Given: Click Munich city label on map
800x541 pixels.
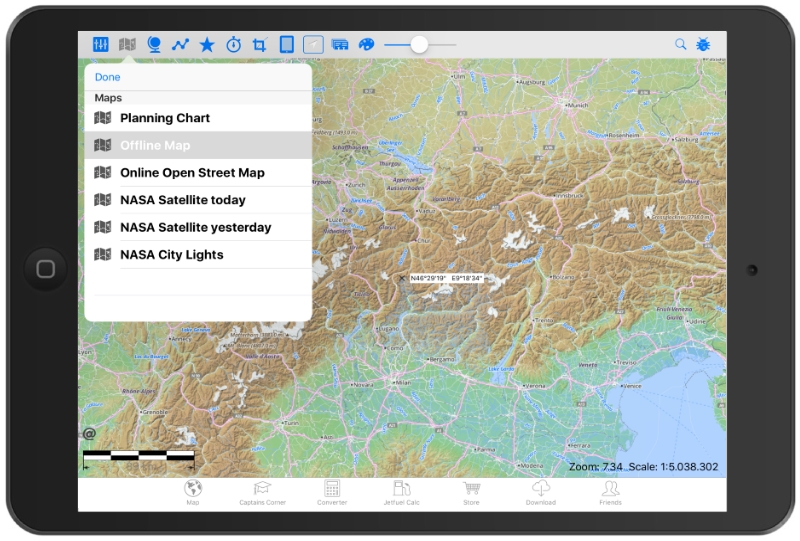Looking at the screenshot, I should click(577, 105).
